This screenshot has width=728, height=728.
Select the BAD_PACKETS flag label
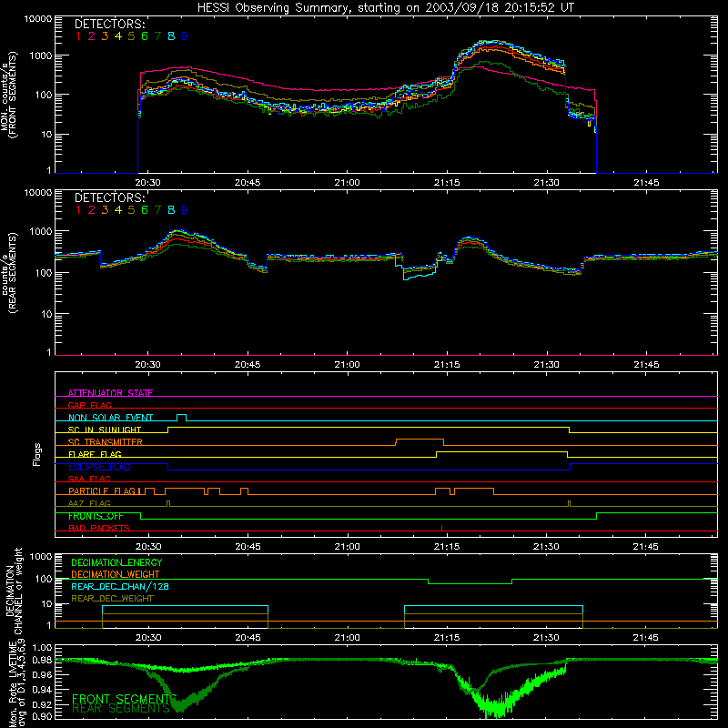99,528
